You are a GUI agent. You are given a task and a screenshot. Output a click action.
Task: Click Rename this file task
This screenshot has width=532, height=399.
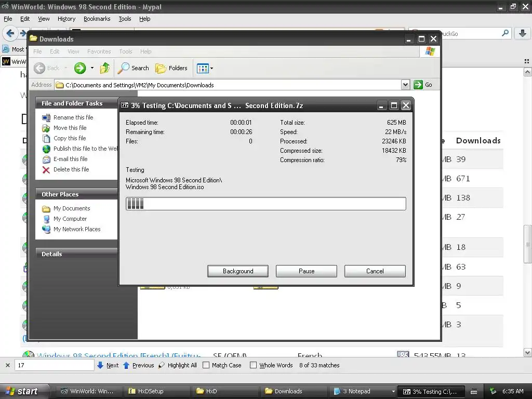pos(73,117)
